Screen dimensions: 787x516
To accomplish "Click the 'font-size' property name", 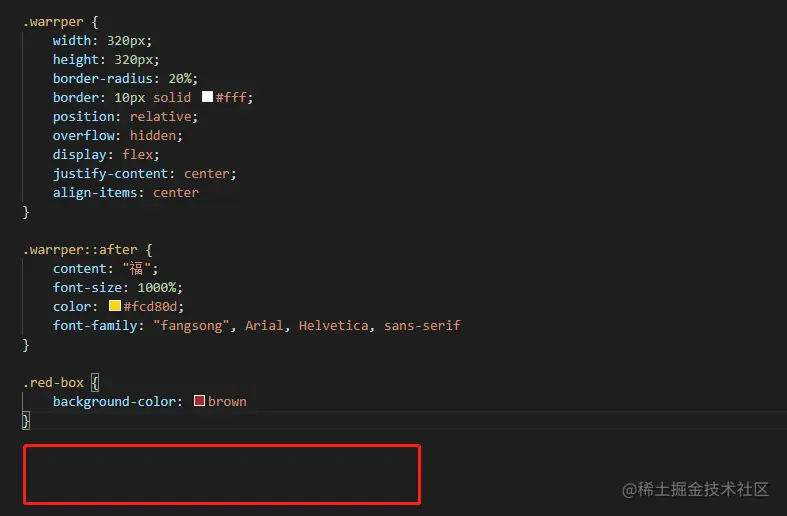I will coord(87,288).
